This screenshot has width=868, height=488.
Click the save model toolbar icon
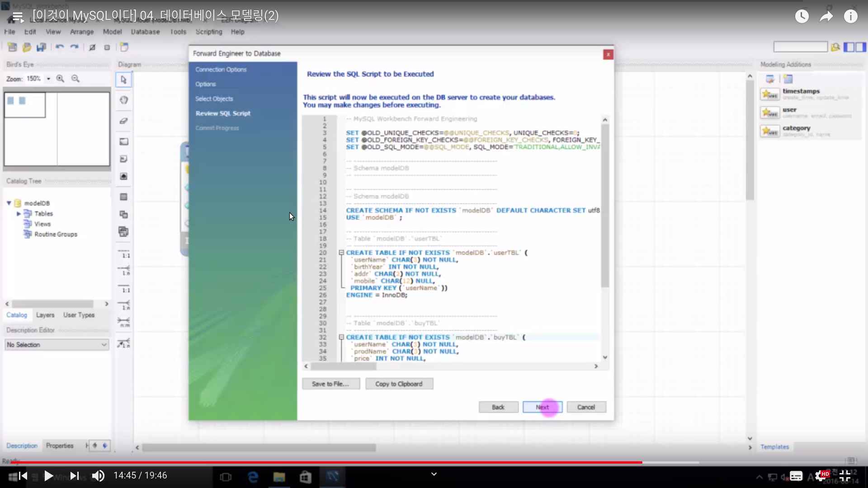41,47
